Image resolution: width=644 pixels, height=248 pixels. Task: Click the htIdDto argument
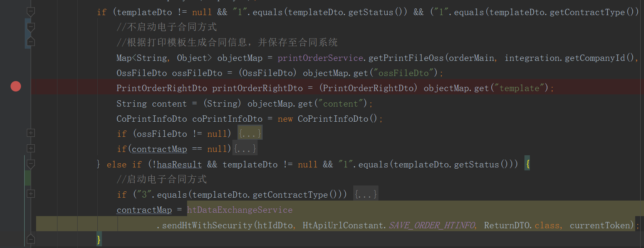275,225
